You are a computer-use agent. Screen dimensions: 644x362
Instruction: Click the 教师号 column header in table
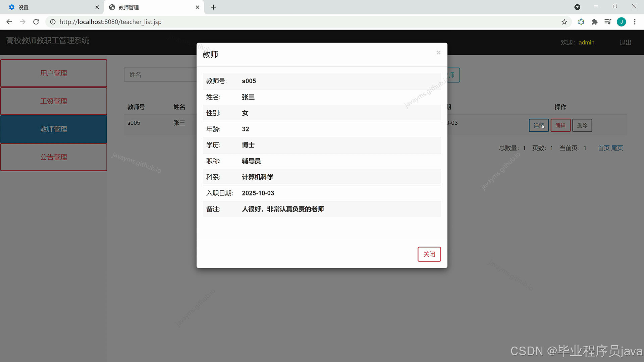(x=136, y=107)
